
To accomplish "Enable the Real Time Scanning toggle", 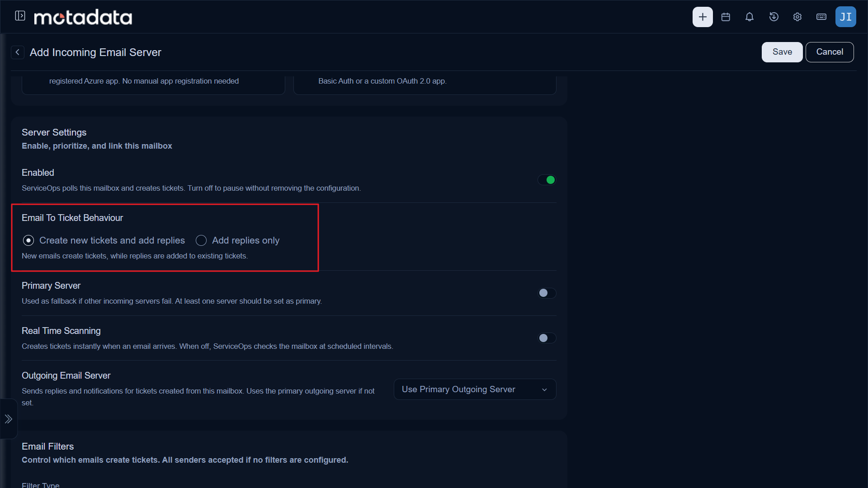I will point(547,338).
